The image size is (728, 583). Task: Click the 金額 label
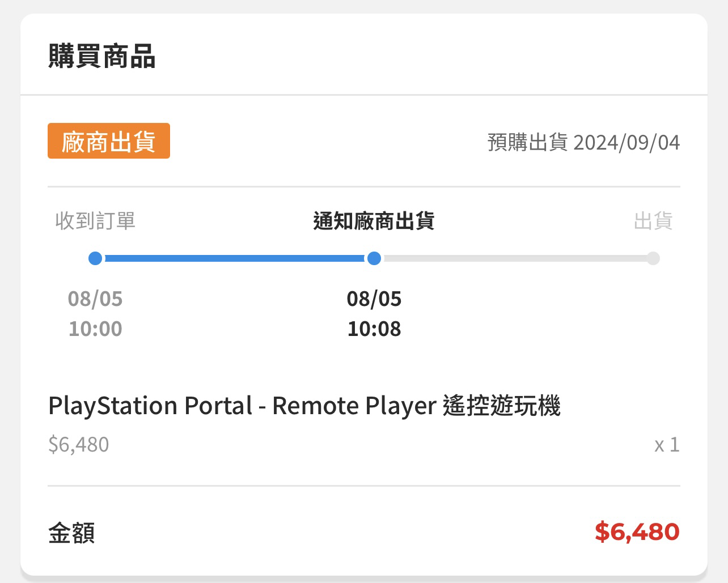(71, 533)
